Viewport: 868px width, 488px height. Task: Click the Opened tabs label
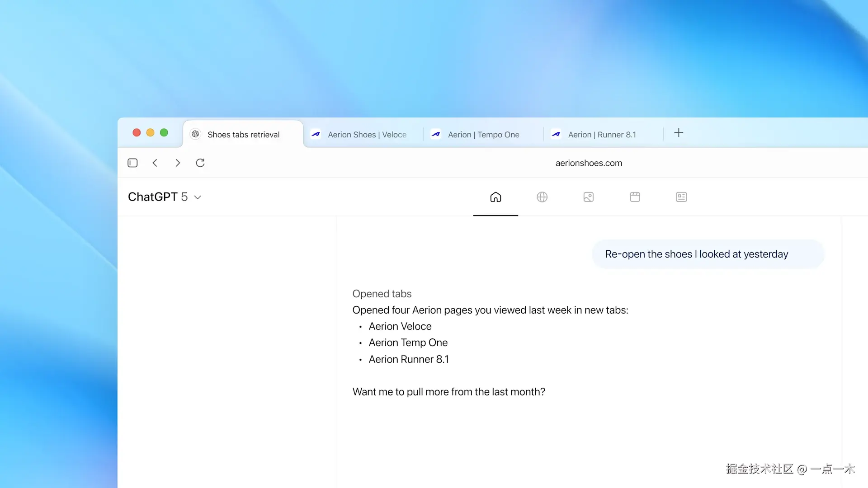(x=382, y=294)
